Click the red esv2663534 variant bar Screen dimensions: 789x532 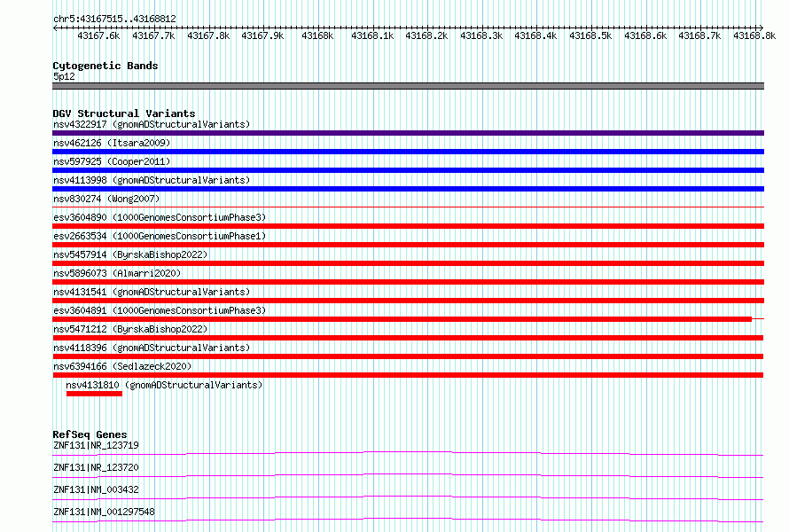pos(408,245)
